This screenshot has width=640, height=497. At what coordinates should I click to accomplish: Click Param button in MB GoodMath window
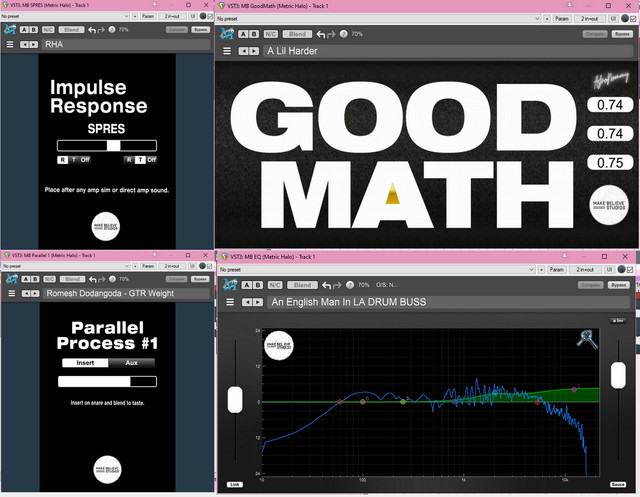[562, 19]
